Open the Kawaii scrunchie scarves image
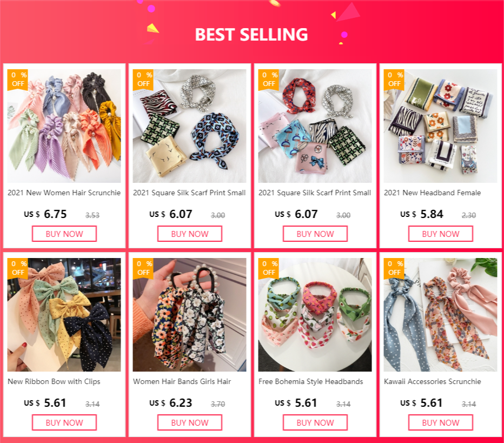Image resolution: width=504 pixels, height=443 pixels. pos(441,315)
